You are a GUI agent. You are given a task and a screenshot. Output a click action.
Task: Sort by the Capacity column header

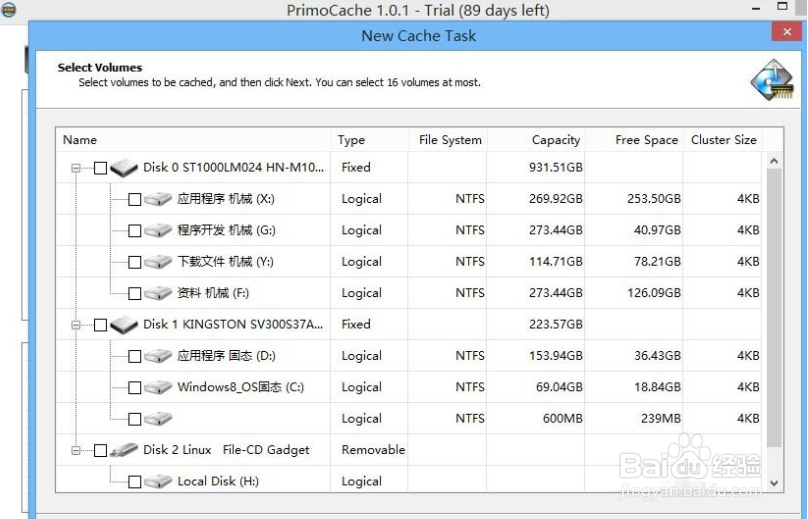coord(536,140)
